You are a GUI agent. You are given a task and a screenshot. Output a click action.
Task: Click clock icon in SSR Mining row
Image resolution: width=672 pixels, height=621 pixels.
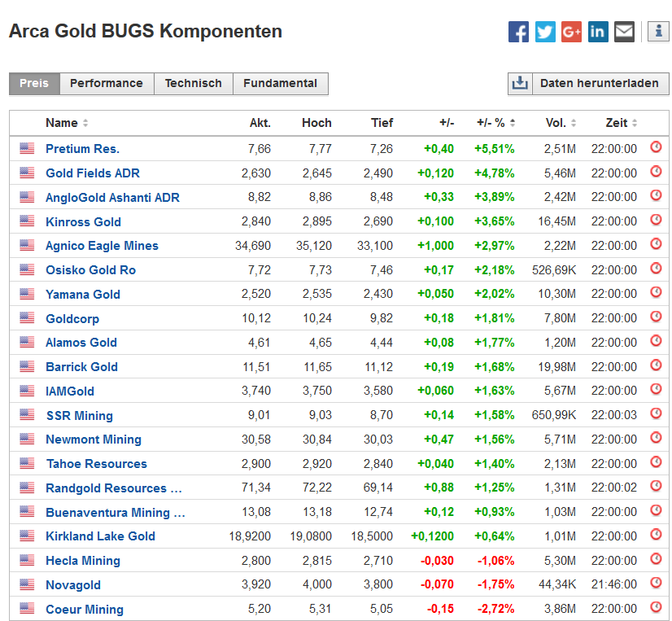coord(657,413)
